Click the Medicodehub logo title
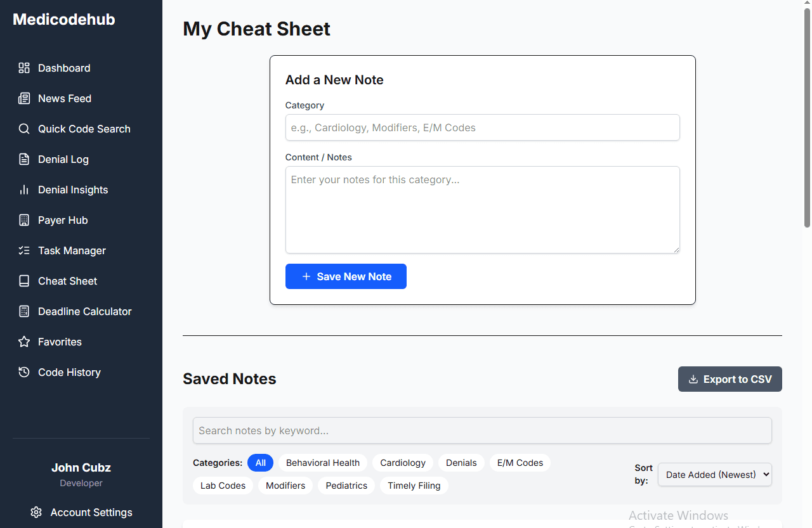Image resolution: width=812 pixels, height=528 pixels. coord(64,20)
